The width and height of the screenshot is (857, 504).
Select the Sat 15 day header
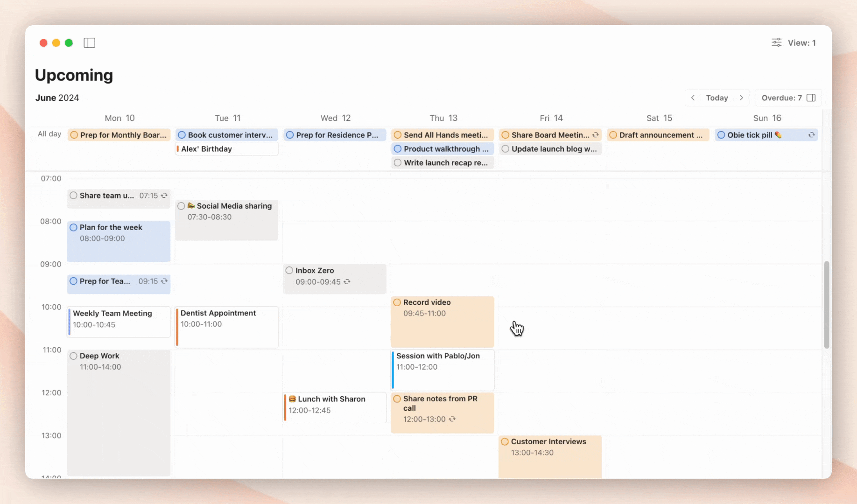click(x=659, y=118)
